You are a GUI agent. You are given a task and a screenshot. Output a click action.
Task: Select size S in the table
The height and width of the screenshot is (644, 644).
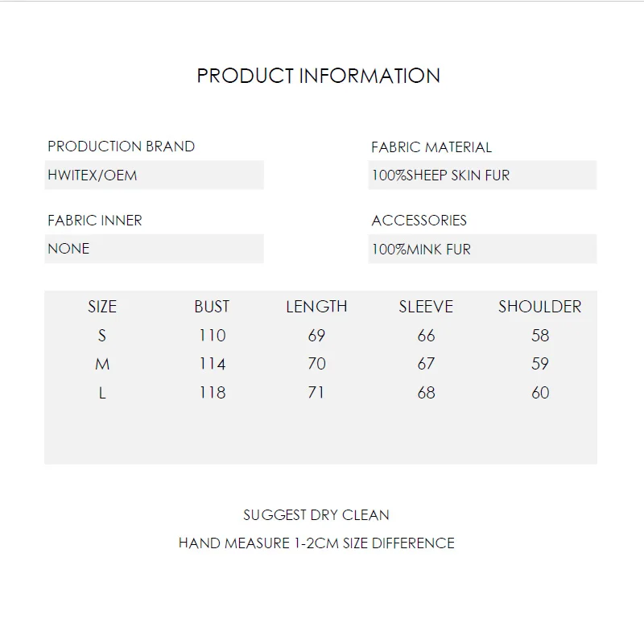point(102,336)
